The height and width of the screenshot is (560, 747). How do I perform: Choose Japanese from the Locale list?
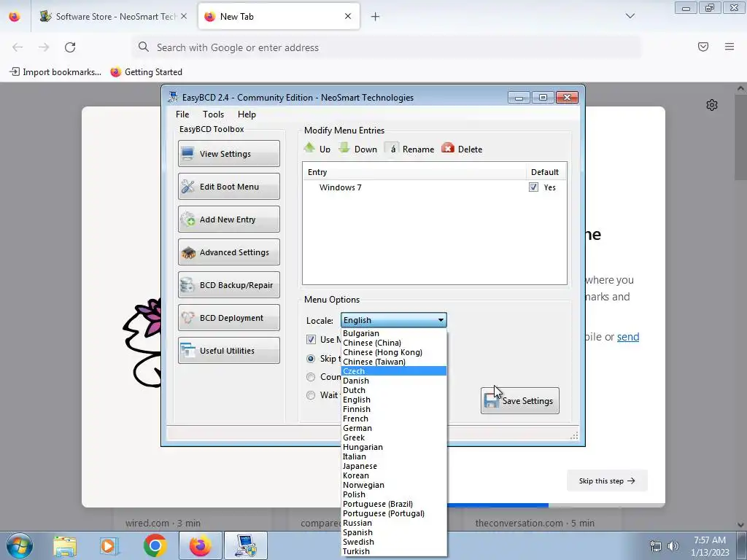[x=394, y=466]
